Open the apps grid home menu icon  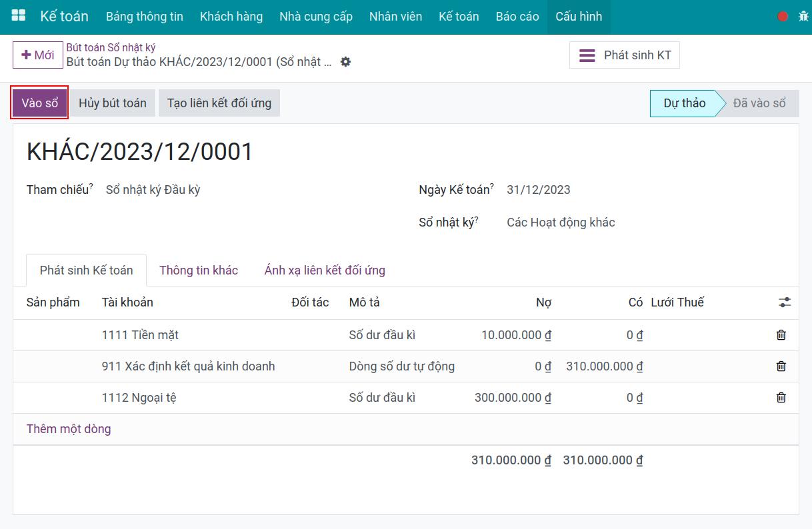[19, 16]
